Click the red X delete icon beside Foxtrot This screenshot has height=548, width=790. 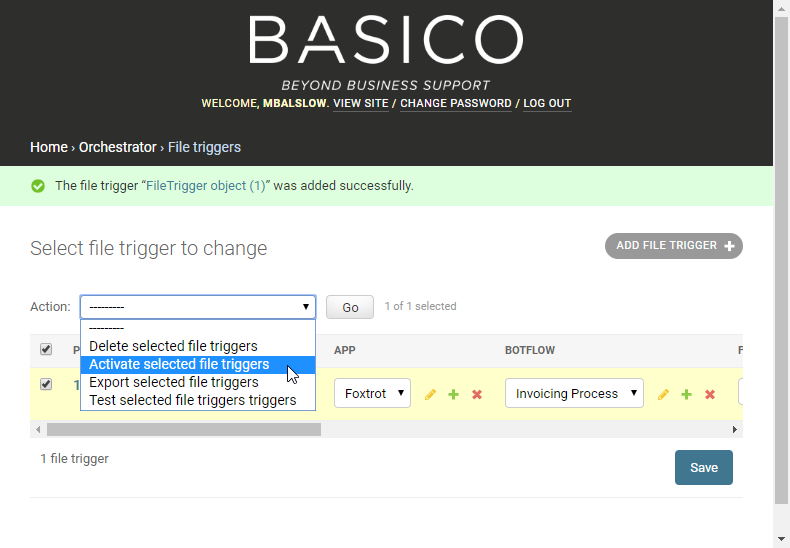pos(477,394)
